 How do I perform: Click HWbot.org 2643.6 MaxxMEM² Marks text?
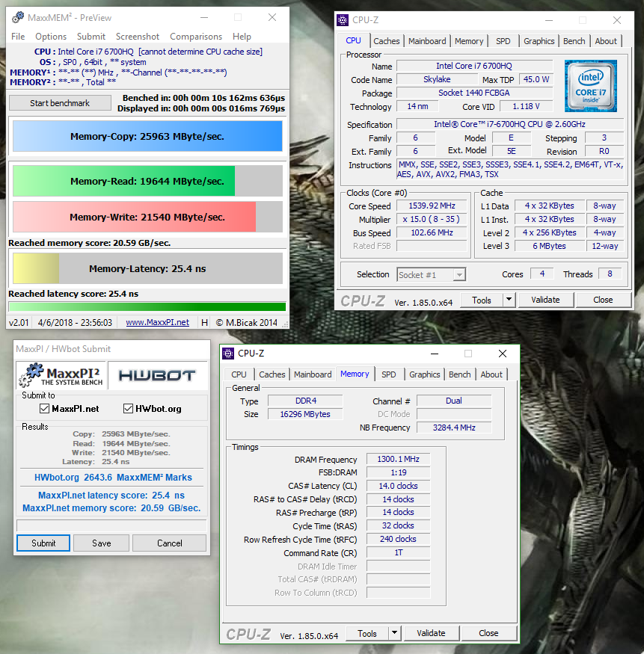pyautogui.click(x=113, y=477)
